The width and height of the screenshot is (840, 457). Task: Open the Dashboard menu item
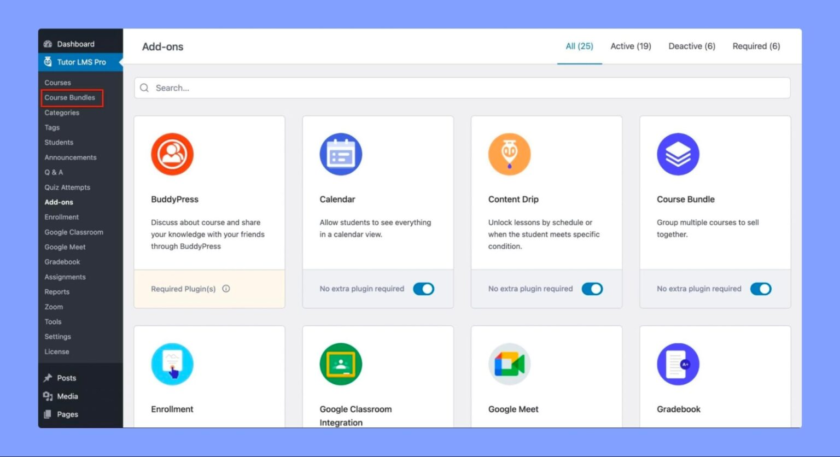point(75,44)
